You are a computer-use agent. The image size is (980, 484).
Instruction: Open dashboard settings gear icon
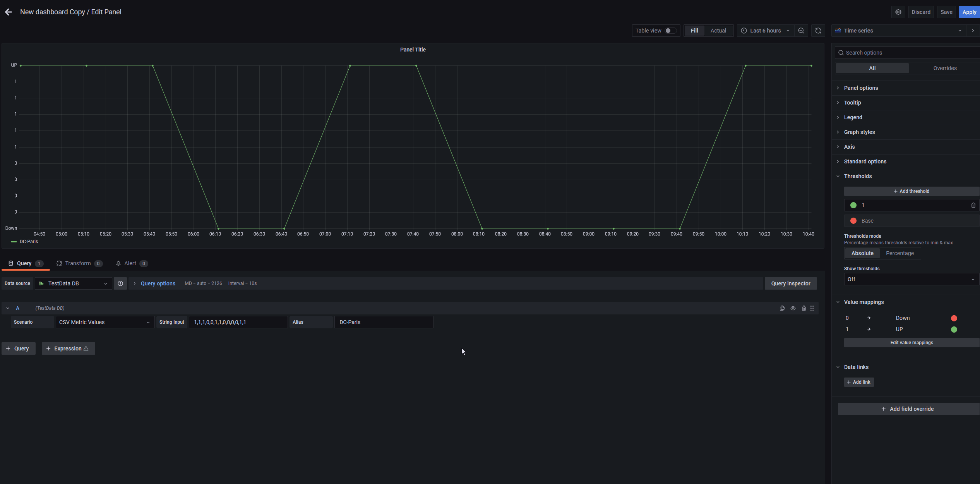coord(898,12)
